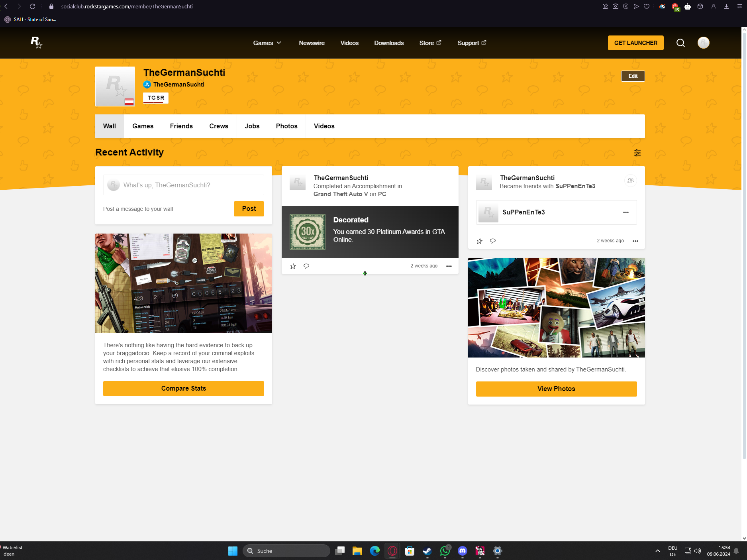The width and height of the screenshot is (747, 560).
Task: Click the Edit profile button
Action: click(x=633, y=76)
